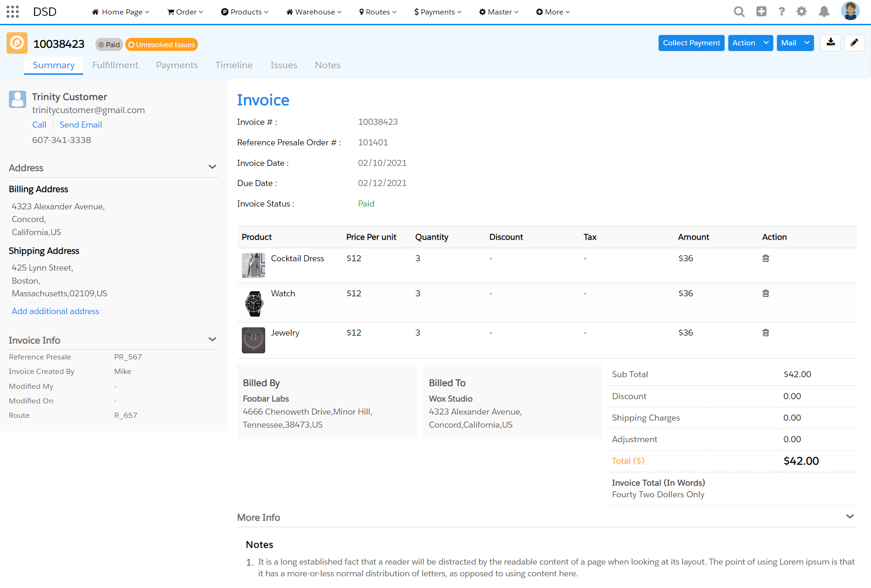Image resolution: width=871 pixels, height=588 pixels.
Task: Open the Action dropdown
Action: (x=750, y=43)
